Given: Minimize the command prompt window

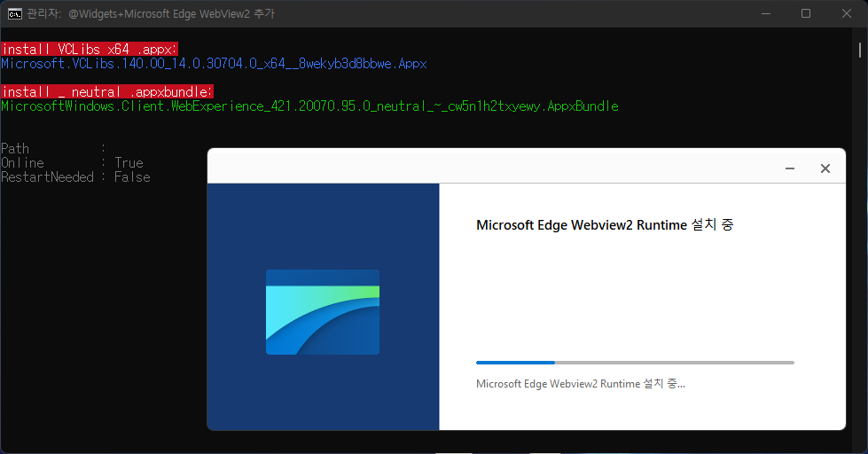Looking at the screenshot, I should 765,14.
